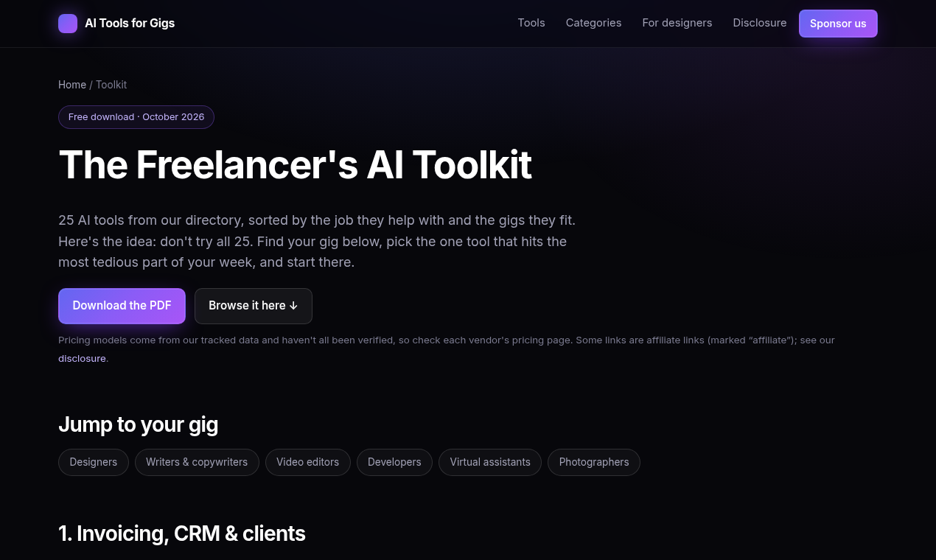Screen dimensions: 936x560
Task: Click the Sponsor us button
Action: (838, 24)
